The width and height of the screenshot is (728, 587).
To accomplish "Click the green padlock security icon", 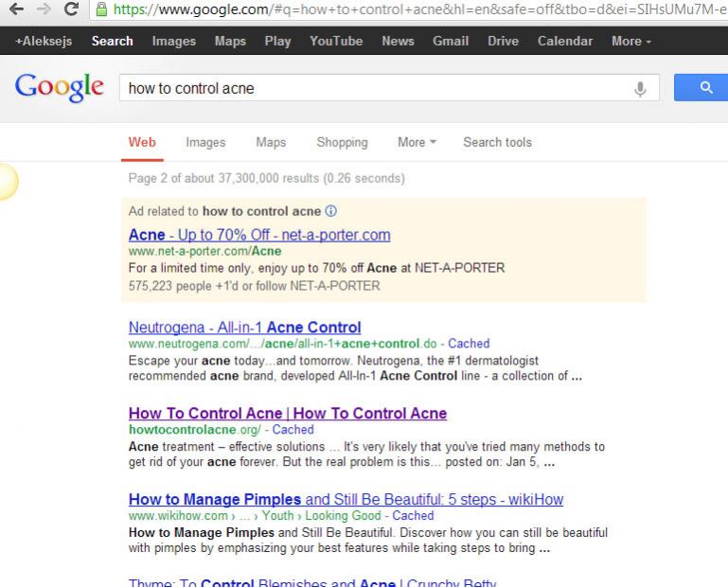I will [x=101, y=9].
